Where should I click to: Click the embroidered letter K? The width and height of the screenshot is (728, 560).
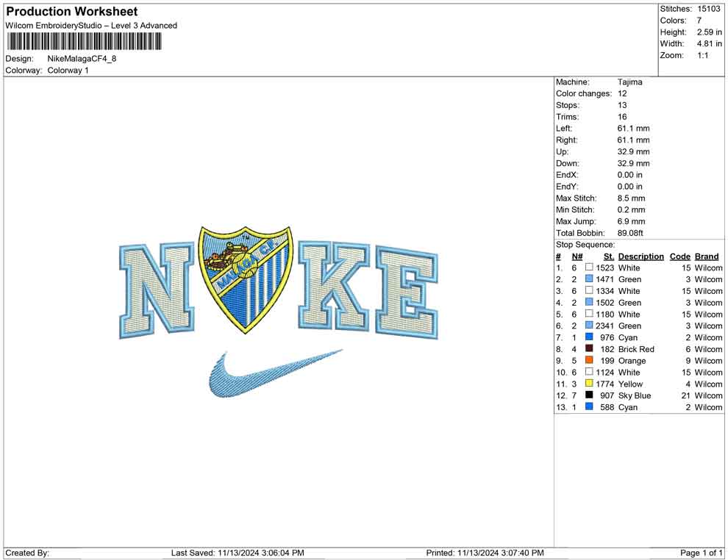[335, 287]
